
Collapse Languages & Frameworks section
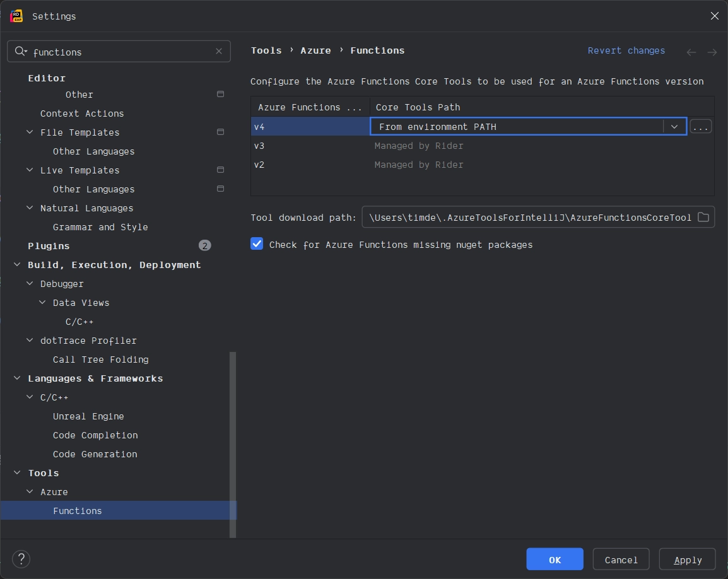17,378
